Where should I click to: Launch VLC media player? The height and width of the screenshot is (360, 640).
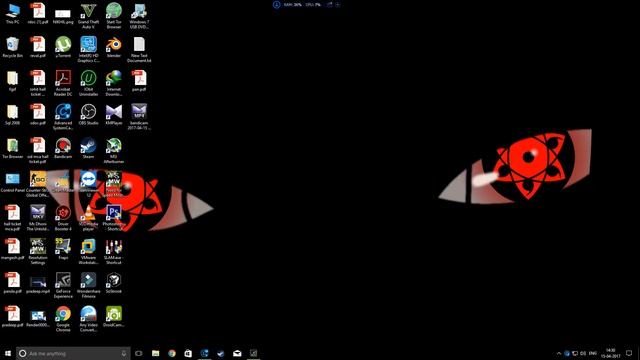click(x=88, y=218)
